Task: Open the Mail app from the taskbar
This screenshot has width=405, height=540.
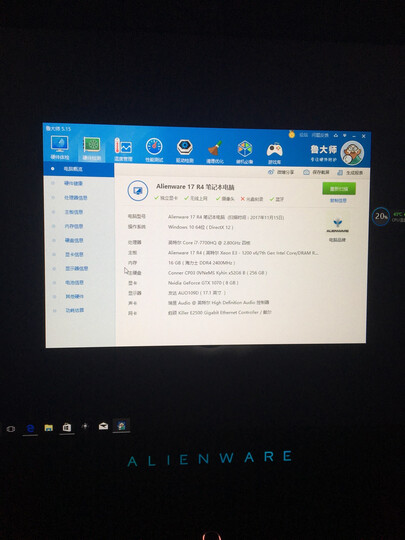Action: coord(103,426)
